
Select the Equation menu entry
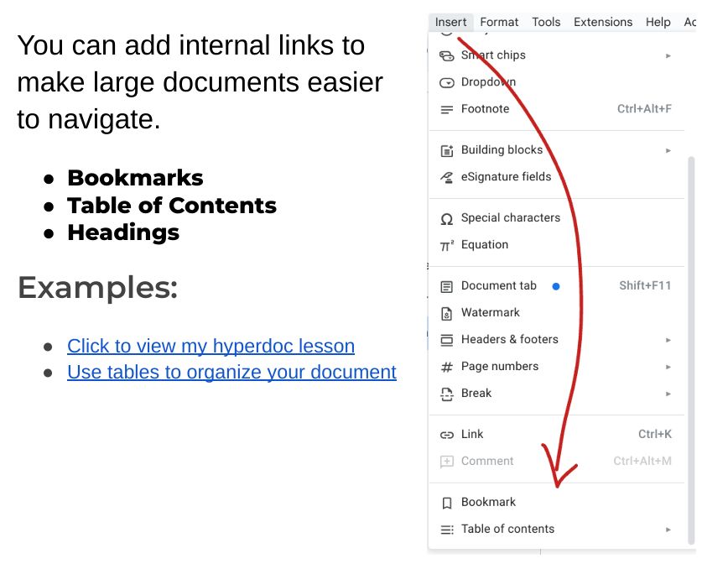point(556,245)
